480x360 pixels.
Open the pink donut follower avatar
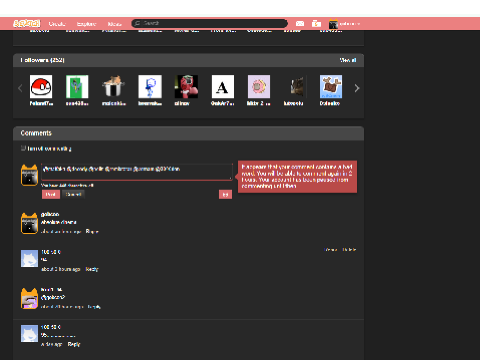(259, 86)
